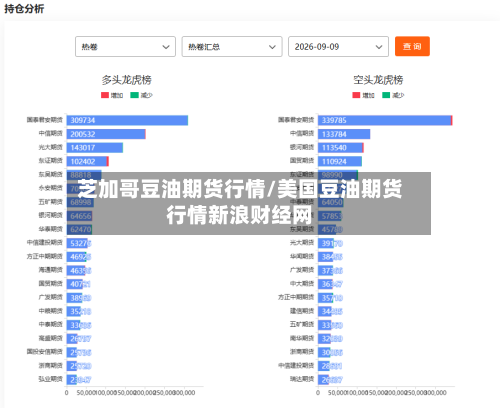The height and width of the screenshot is (408, 500).
Task: Click the 瑞达期货 label
Action: [302, 379]
